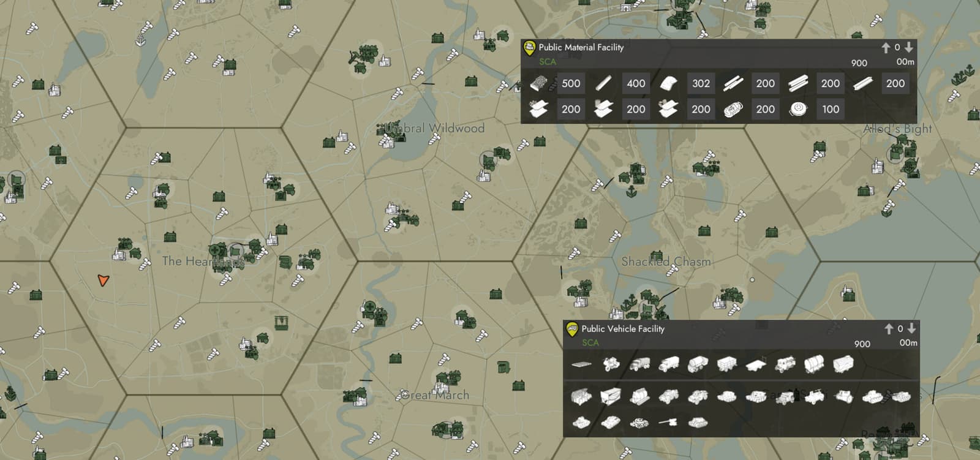The width and height of the screenshot is (980, 460).
Task: Click the SCA tag under Public Vehicle Facility
Action: click(x=590, y=342)
